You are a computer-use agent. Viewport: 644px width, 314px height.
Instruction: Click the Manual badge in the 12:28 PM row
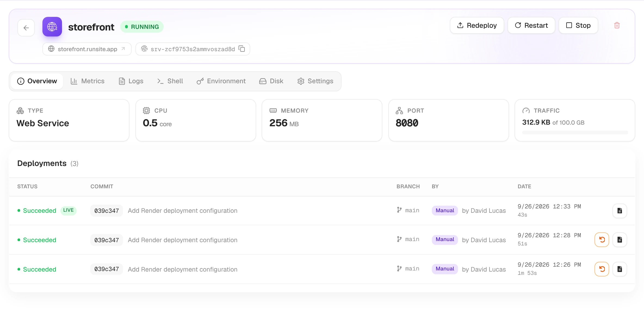coord(445,239)
